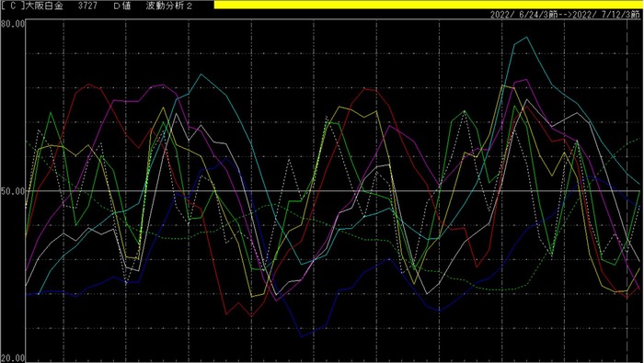Screen dimensions: 644x363
Task: Click the 20.00 axis label
Action: pyautogui.click(x=13, y=357)
